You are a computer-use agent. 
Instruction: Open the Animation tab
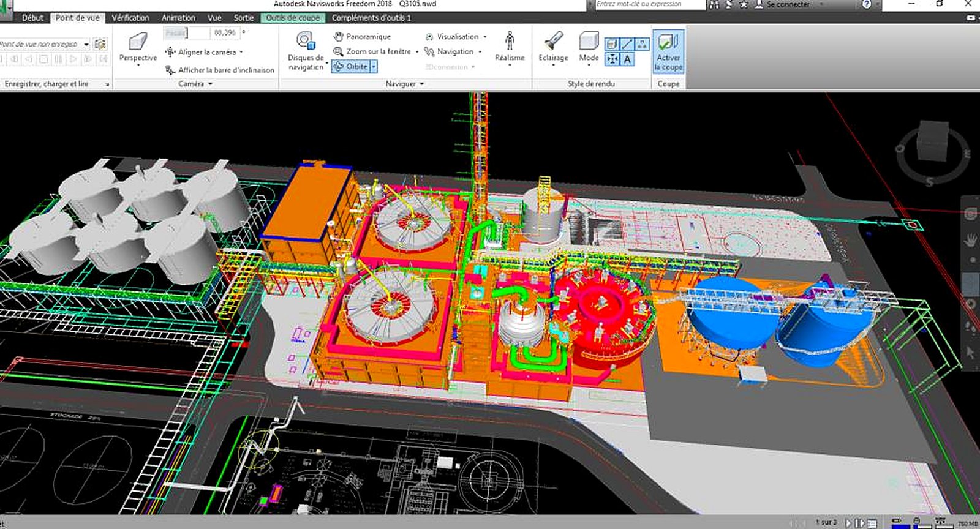click(178, 18)
